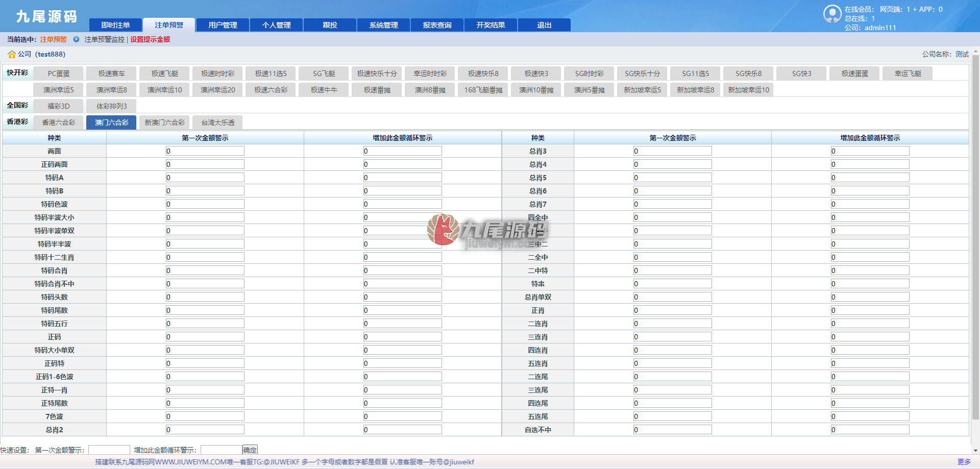Select the 福彩3D tab
Screen dimensions: 980x469
(x=59, y=106)
